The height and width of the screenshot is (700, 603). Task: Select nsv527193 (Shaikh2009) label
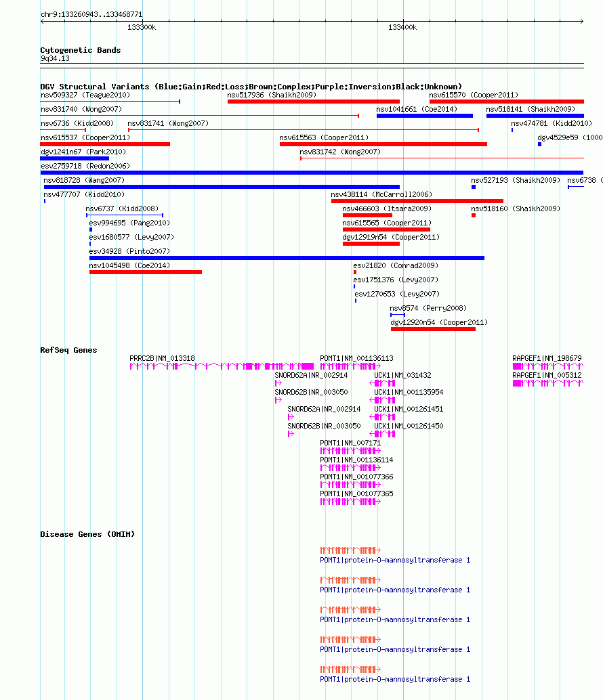click(x=516, y=180)
